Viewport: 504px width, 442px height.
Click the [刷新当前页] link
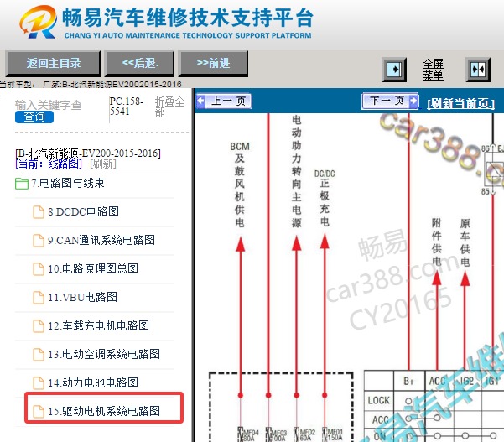tap(460, 103)
